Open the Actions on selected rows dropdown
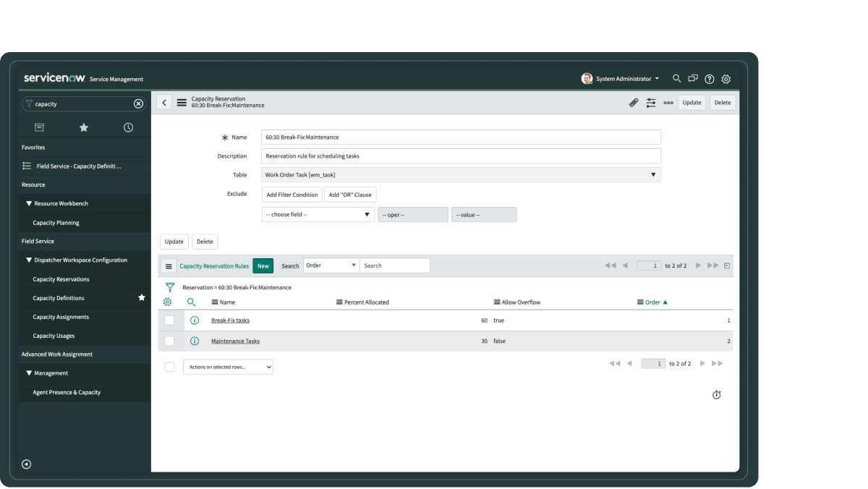Screen dimensions: 868x489 pyautogui.click(x=228, y=367)
